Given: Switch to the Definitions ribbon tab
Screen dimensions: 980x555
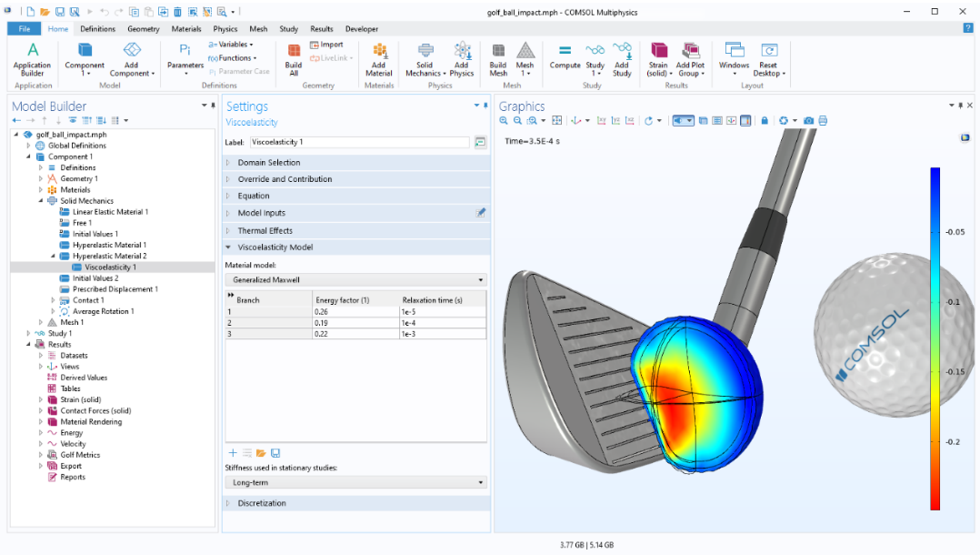Looking at the screenshot, I should 97,29.
